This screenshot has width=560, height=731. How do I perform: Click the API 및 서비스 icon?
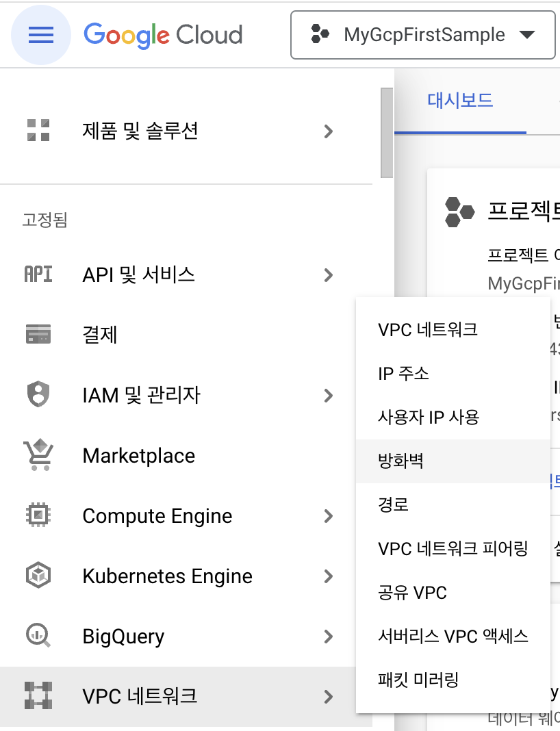[38, 274]
